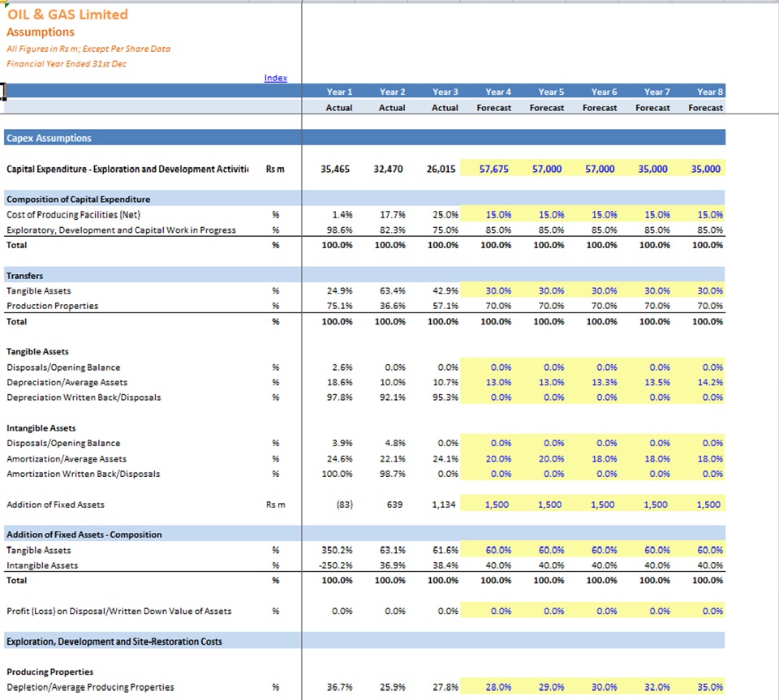Select Year 3 capital expenditure value 26,015
779x700 pixels.
[441, 170]
